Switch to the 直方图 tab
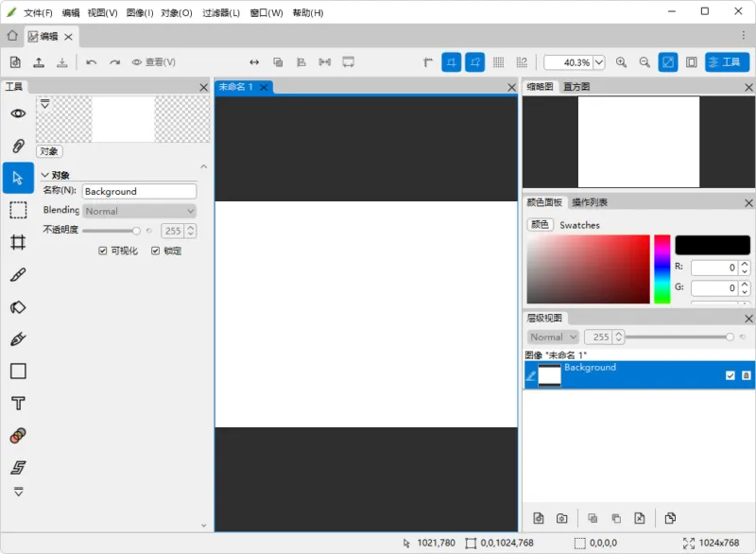Image resolution: width=756 pixels, height=554 pixels. (x=576, y=87)
